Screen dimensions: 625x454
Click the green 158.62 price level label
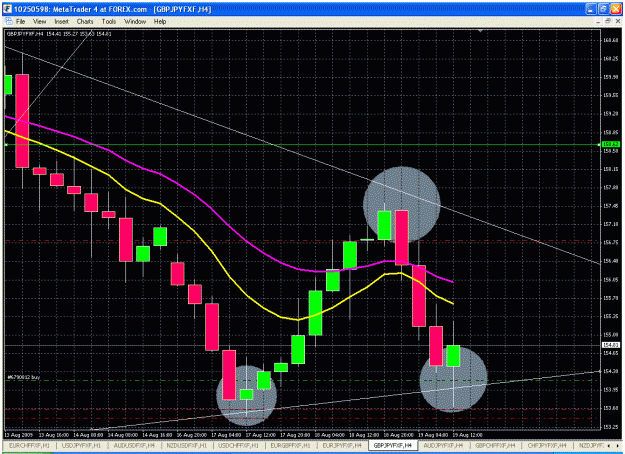point(611,144)
